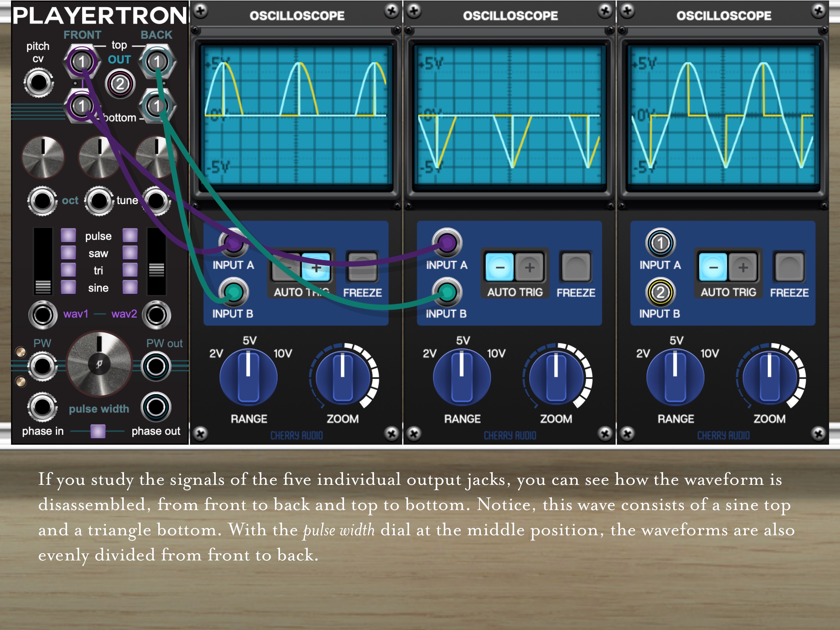Click the OUT jack labeled 2
Viewport: 840px width, 630px height.
[120, 84]
